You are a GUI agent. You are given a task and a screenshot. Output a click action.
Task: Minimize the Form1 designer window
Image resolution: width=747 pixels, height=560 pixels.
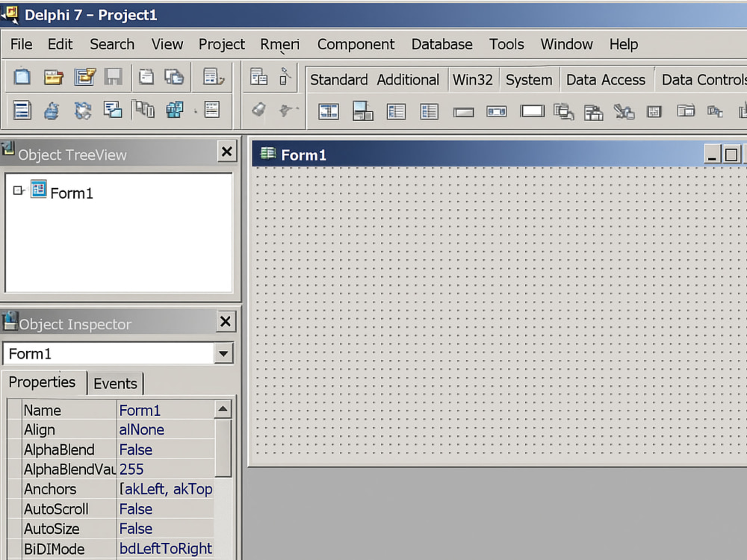coord(712,155)
